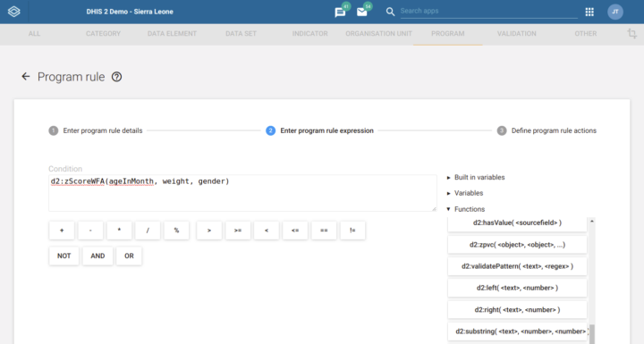Insert d2:validatePattern function
This screenshot has width=644, height=344.
(x=517, y=266)
